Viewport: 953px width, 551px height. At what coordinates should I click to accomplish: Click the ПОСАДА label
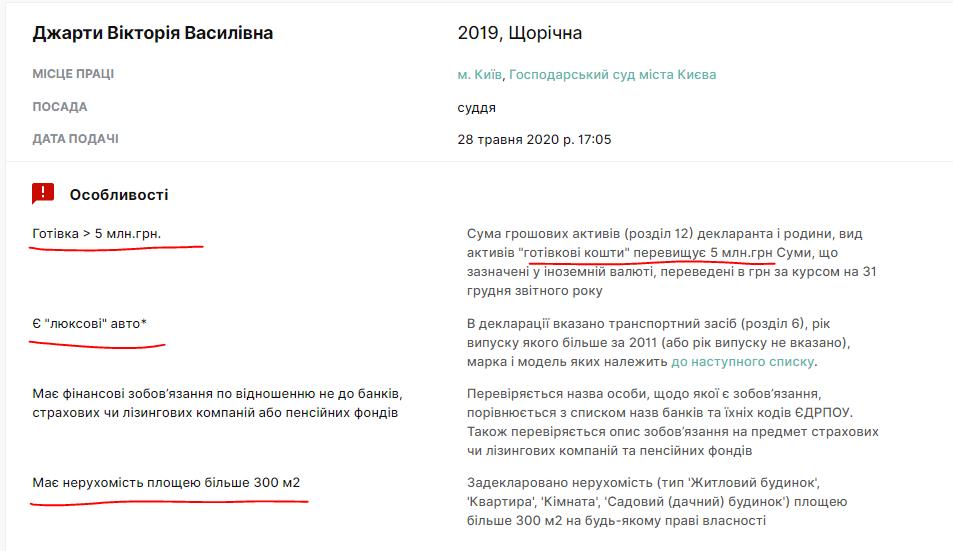point(60,107)
